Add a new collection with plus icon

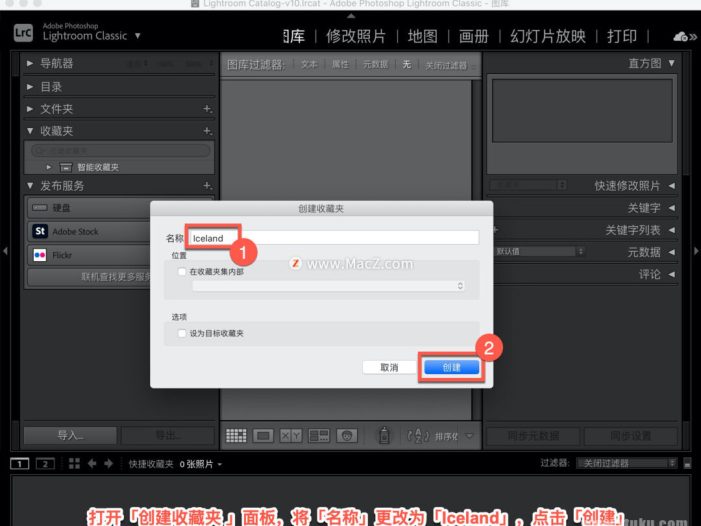(x=207, y=131)
